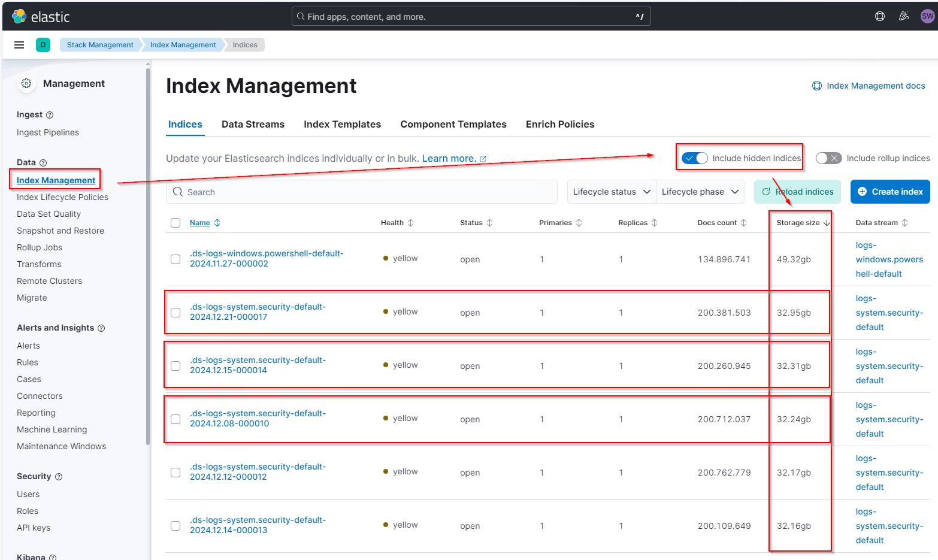The height and width of the screenshot is (560, 938).
Task: Click the search magnifier icon in header bar
Action: pyautogui.click(x=301, y=16)
